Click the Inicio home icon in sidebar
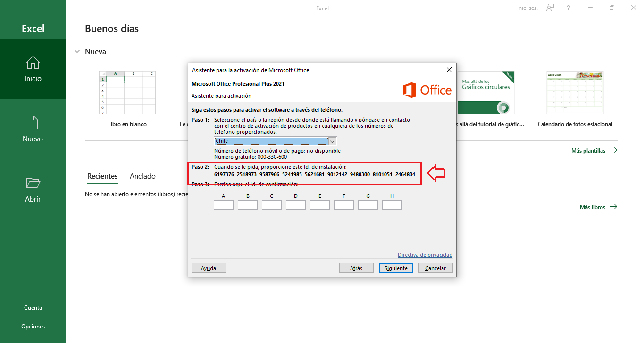The image size is (644, 343). click(33, 63)
